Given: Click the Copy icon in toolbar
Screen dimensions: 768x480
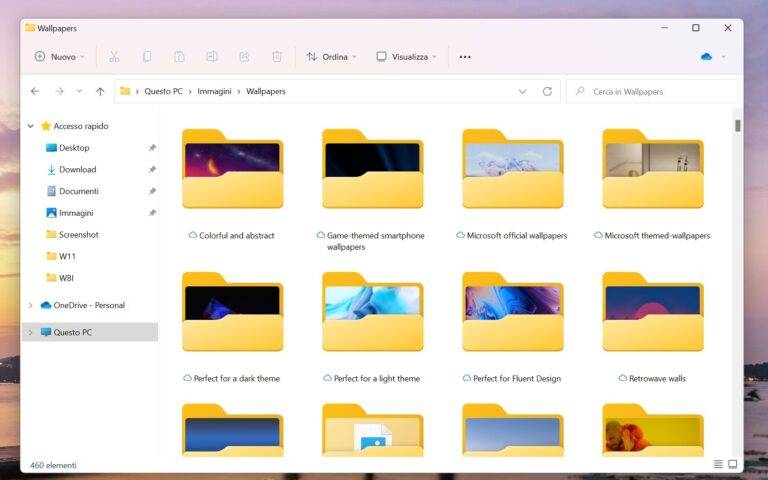Looking at the screenshot, I should click(146, 57).
